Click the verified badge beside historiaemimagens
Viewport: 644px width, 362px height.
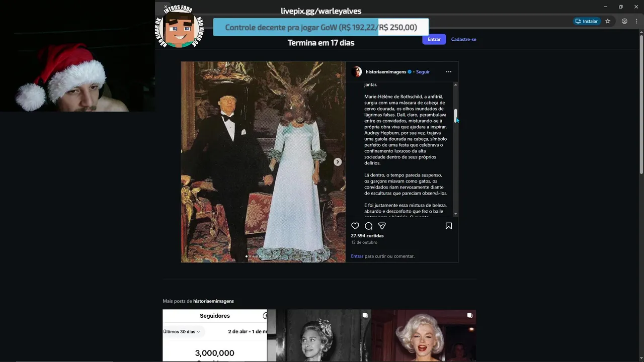410,72
